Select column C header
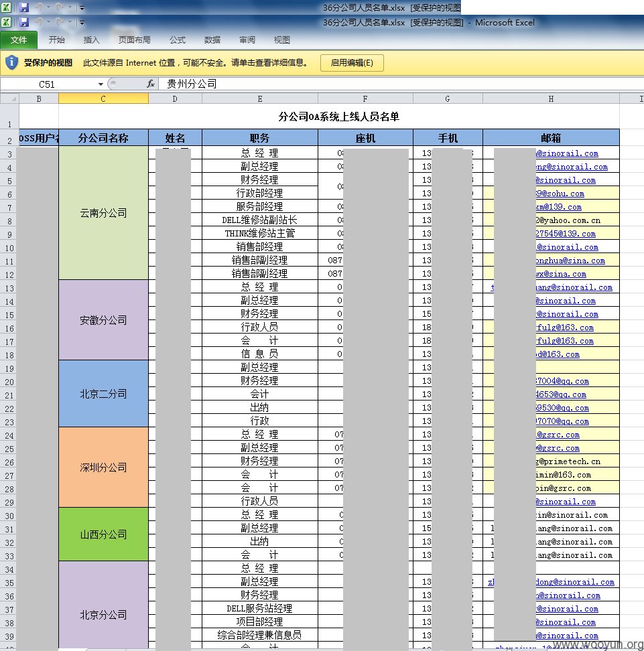The width and height of the screenshot is (644, 651). (x=103, y=99)
